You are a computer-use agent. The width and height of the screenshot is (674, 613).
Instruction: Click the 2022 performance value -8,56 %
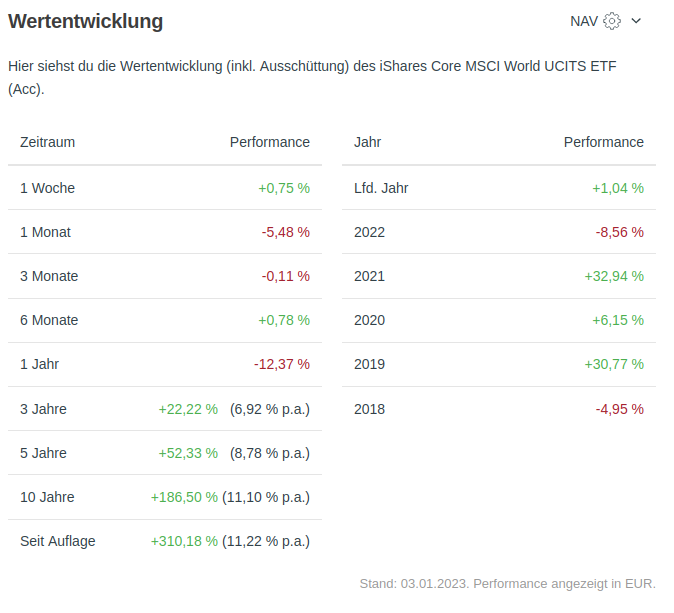[x=619, y=232]
